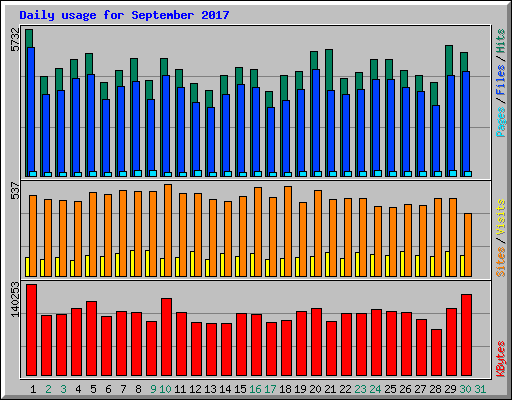
Task: Click the yellow sites bar for day 24
Action: point(372,265)
